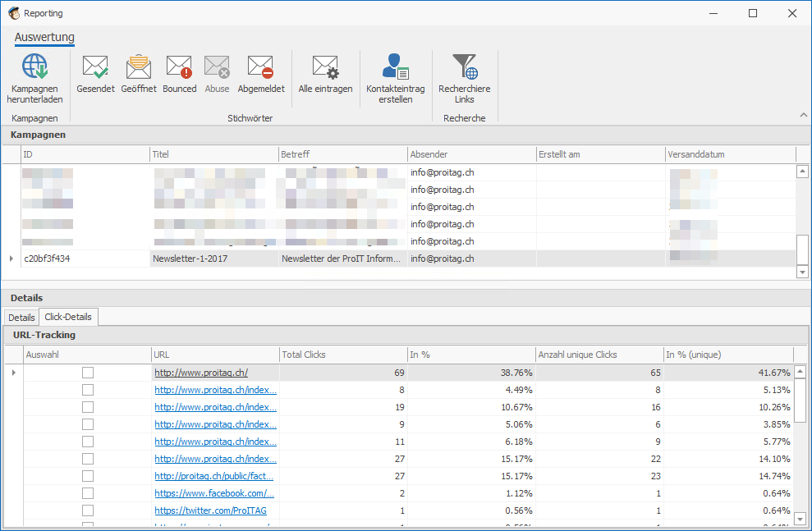Tick the checkbox next to the twitter.com/ProITAG link

tap(88, 510)
